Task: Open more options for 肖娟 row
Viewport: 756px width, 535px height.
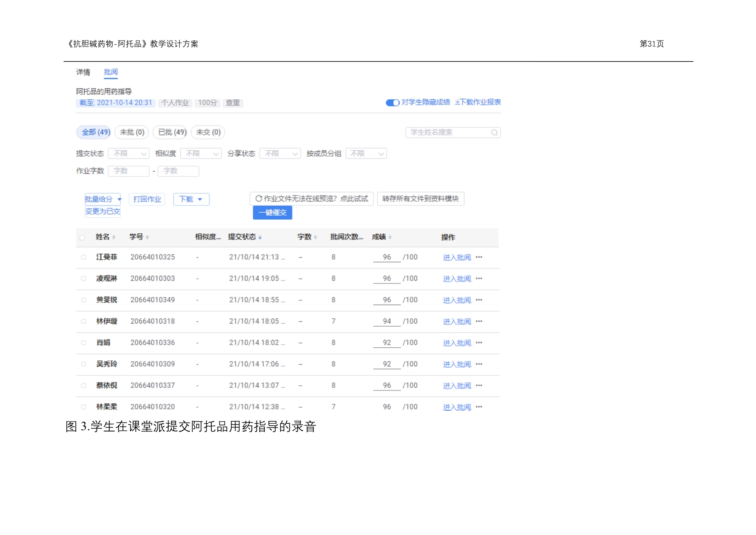Action: [x=479, y=343]
